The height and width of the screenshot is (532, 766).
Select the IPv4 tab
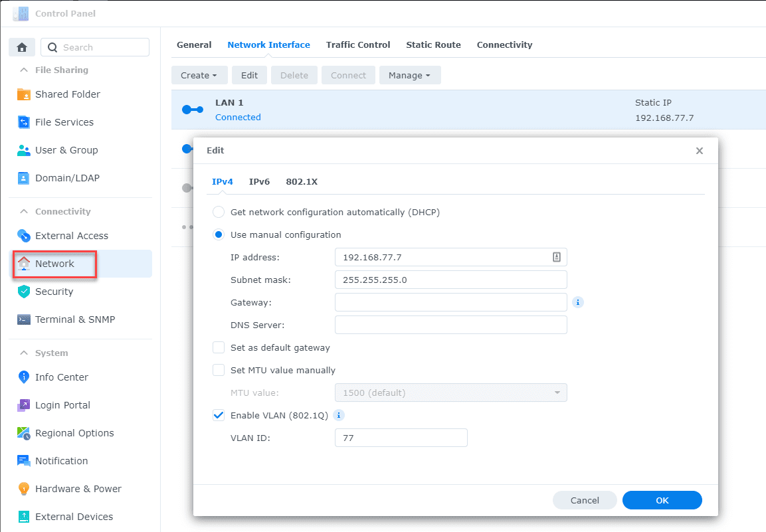click(223, 182)
